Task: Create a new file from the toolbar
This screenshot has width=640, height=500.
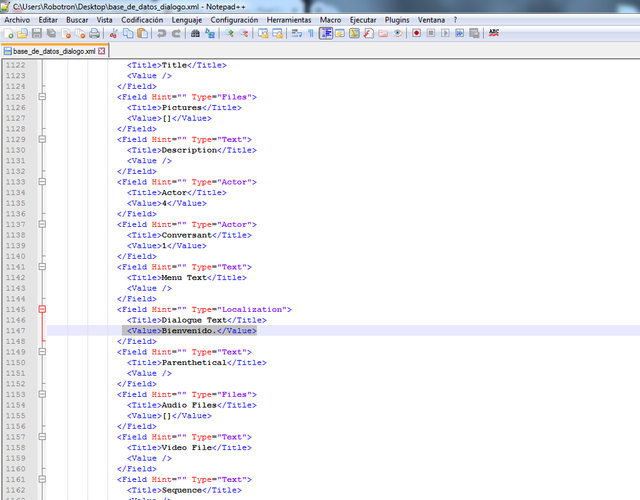Action: pyautogui.click(x=9, y=33)
